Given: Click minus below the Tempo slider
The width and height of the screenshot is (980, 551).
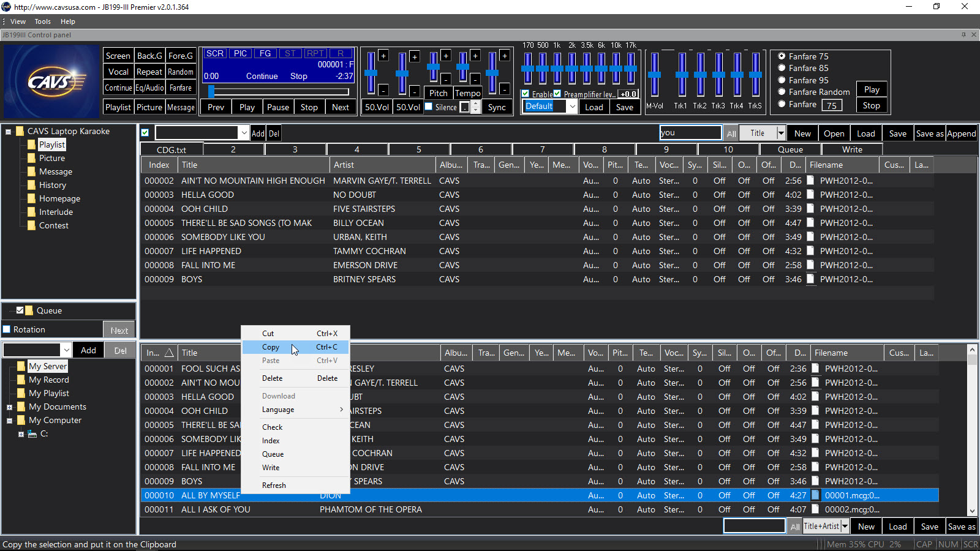Looking at the screenshot, I should tap(475, 79).
